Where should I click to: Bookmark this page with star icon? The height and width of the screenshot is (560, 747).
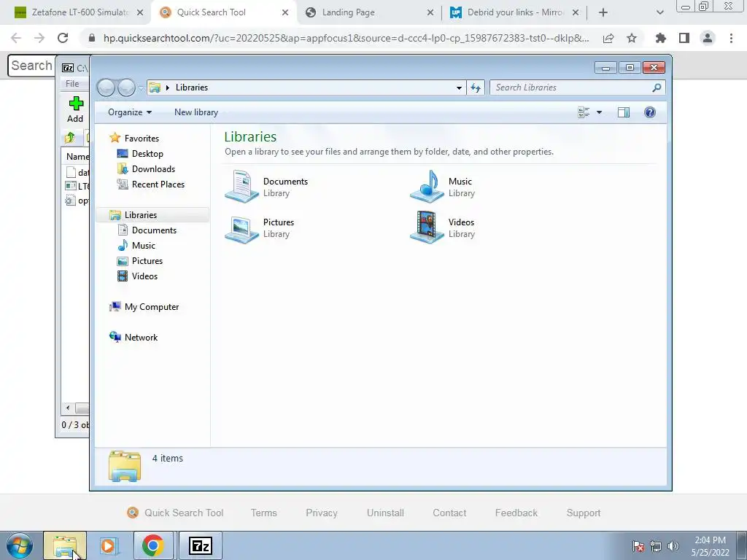(x=632, y=38)
